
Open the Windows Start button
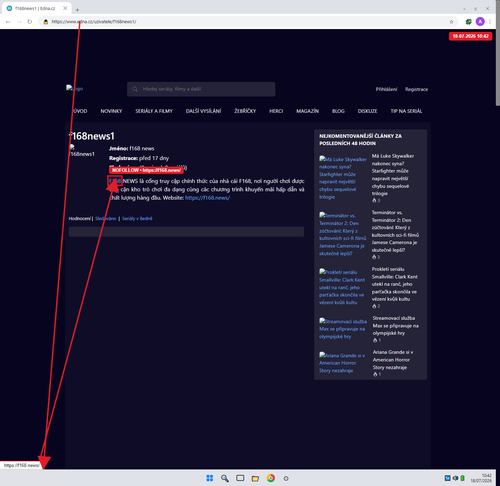tap(210, 478)
